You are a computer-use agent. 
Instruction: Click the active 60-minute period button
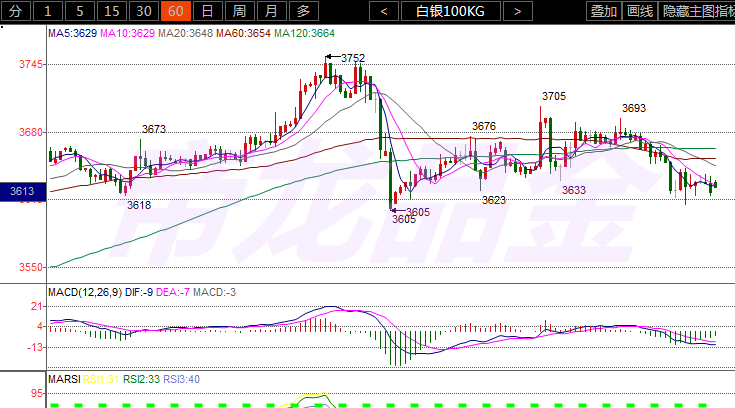[175, 12]
